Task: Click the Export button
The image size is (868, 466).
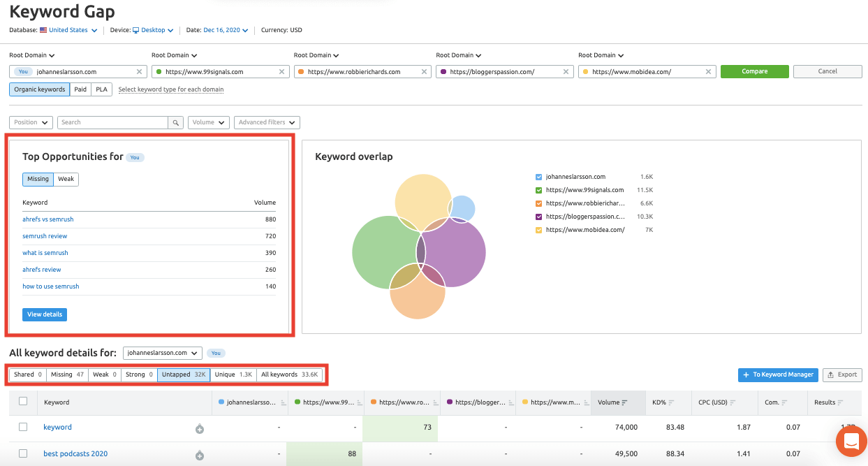Action: [842, 374]
